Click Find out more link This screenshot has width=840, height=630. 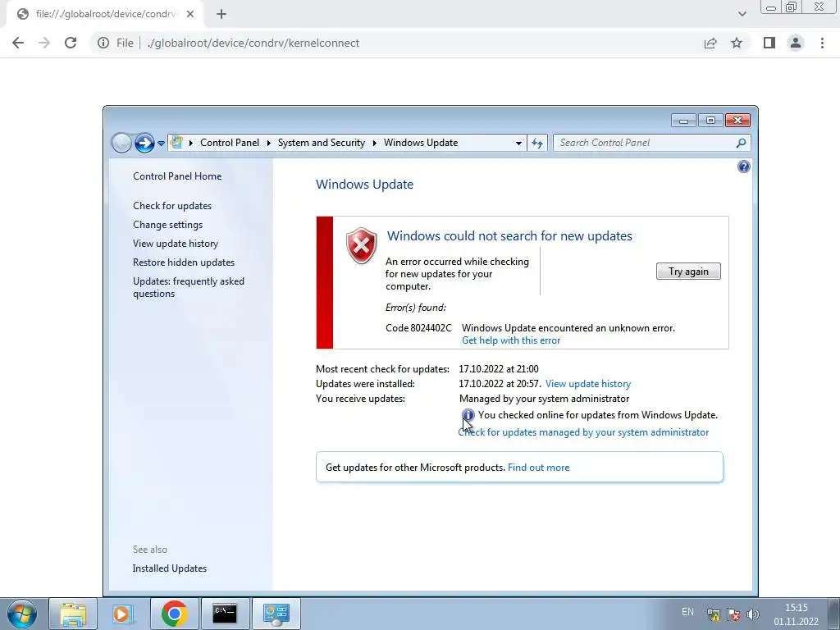(538, 467)
